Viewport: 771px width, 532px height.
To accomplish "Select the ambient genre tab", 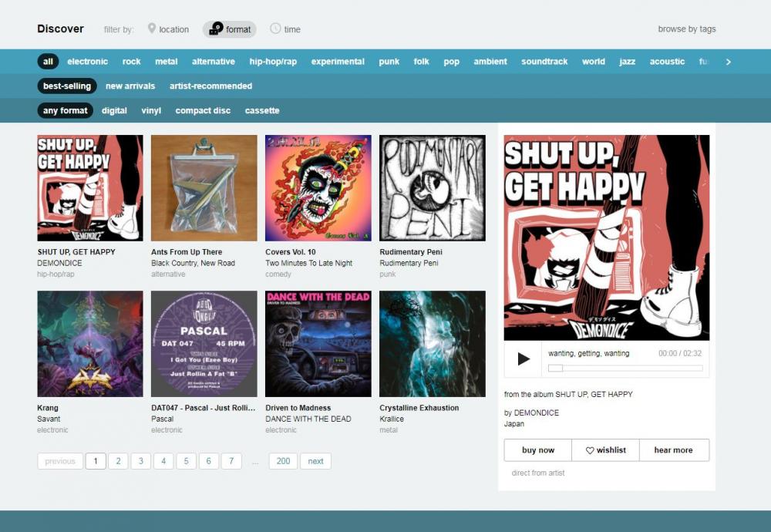I will click(x=490, y=62).
